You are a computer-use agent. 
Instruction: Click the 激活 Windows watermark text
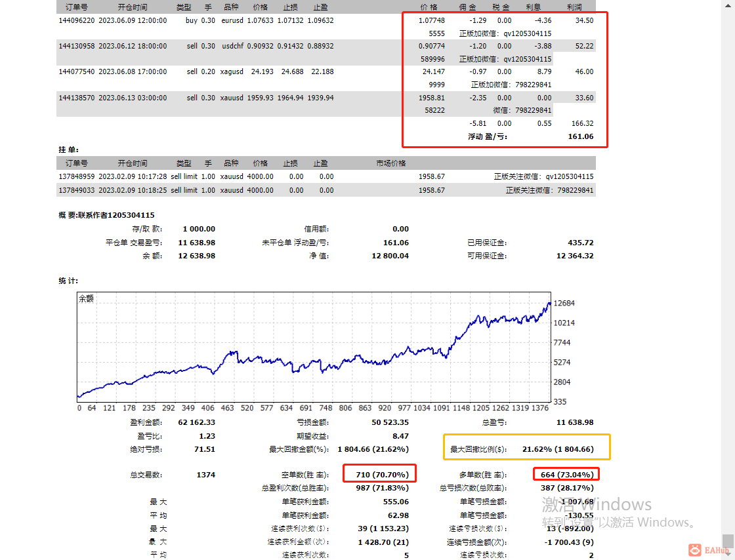click(597, 504)
